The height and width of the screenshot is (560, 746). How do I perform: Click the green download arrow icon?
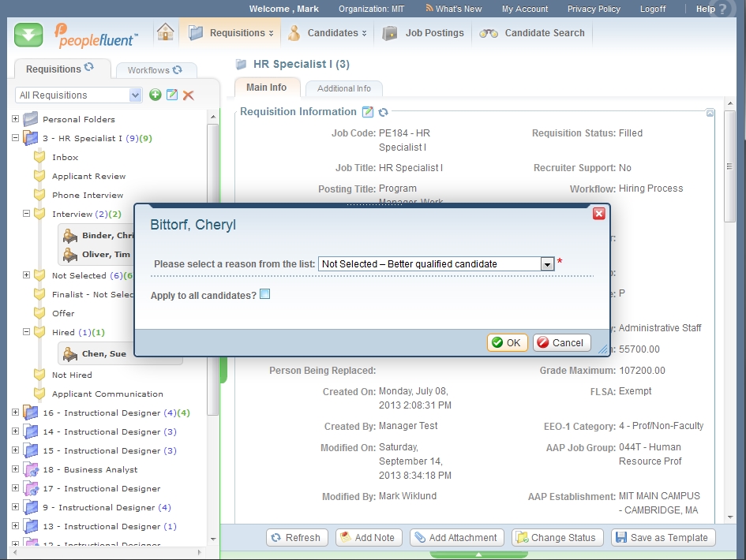pos(28,35)
